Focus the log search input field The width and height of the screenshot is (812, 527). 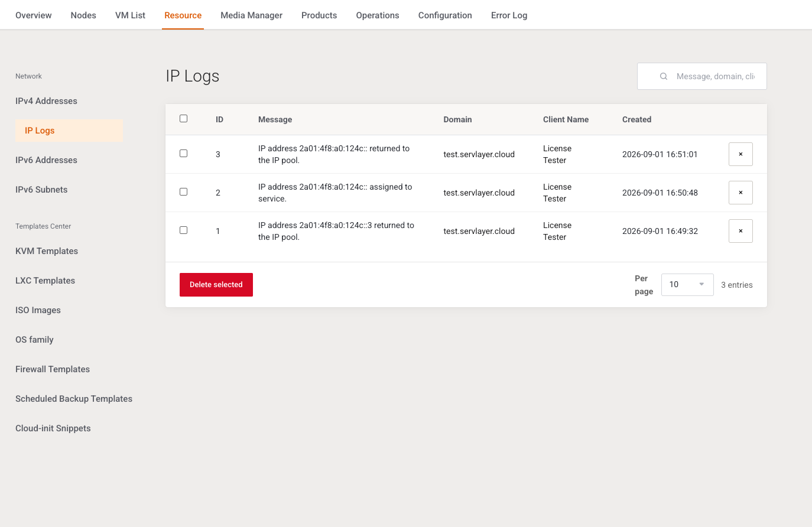click(702, 76)
